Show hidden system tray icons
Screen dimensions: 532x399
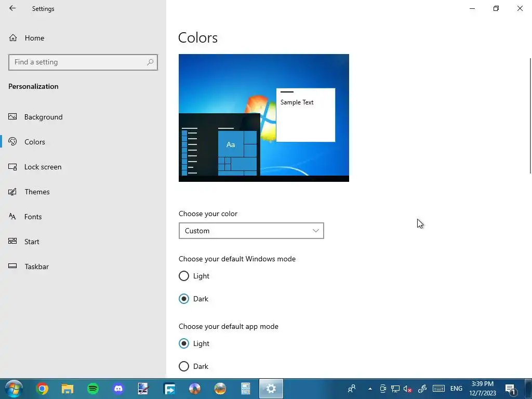tap(370, 389)
